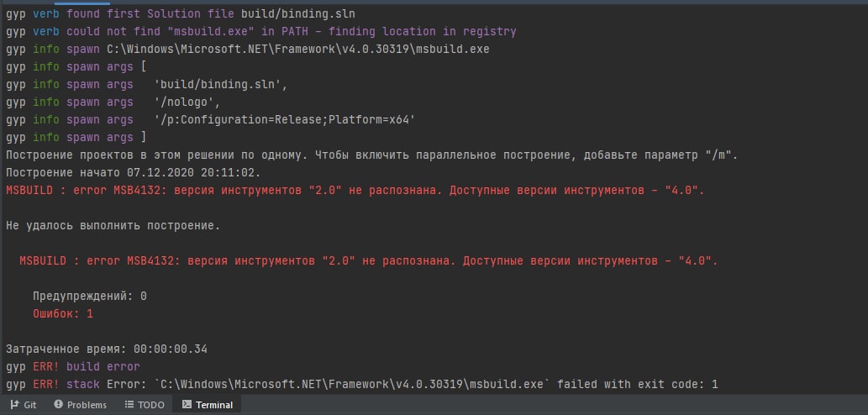Click the Git branch icon
The width and height of the screenshot is (868, 415).
click(14, 405)
